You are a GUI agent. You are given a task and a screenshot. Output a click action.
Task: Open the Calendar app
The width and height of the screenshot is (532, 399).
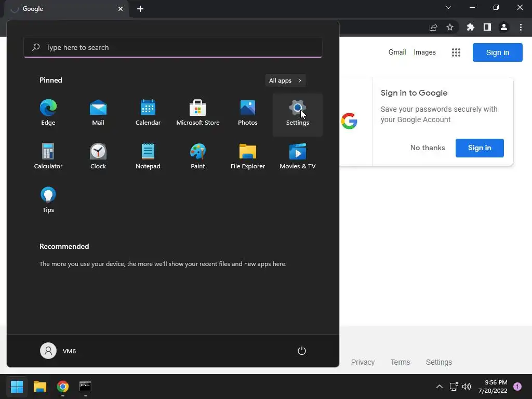148,114
